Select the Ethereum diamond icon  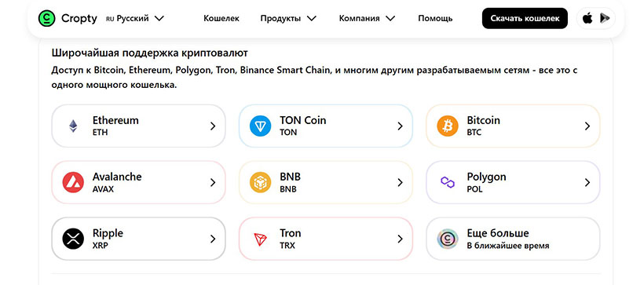tap(73, 126)
